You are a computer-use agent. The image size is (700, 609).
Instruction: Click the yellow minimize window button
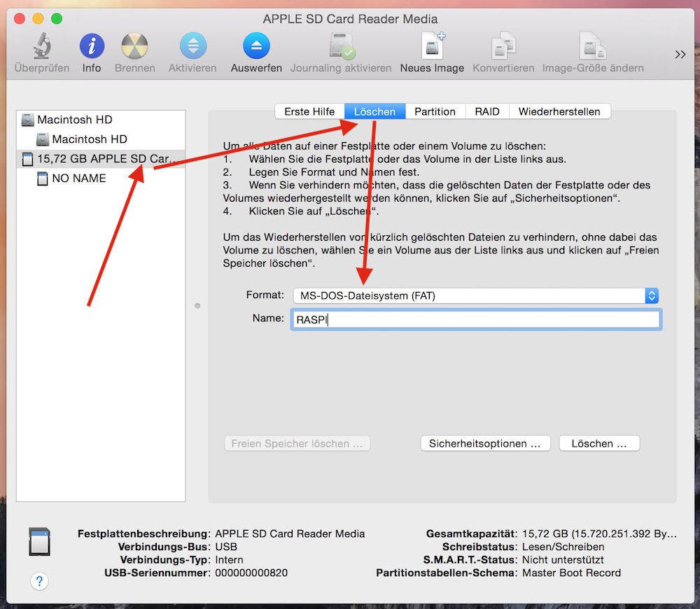38,19
